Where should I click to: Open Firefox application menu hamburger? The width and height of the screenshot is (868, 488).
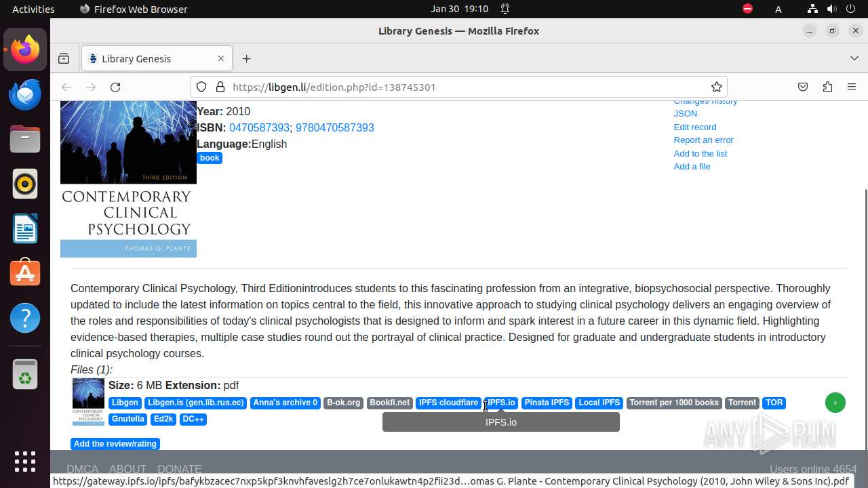point(852,87)
